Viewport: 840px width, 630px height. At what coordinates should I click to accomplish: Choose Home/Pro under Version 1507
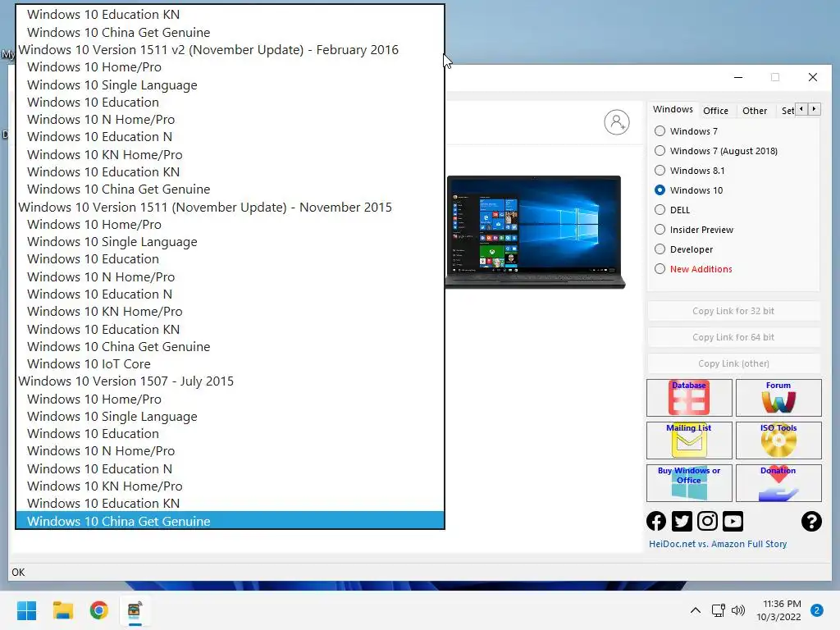coord(231,399)
